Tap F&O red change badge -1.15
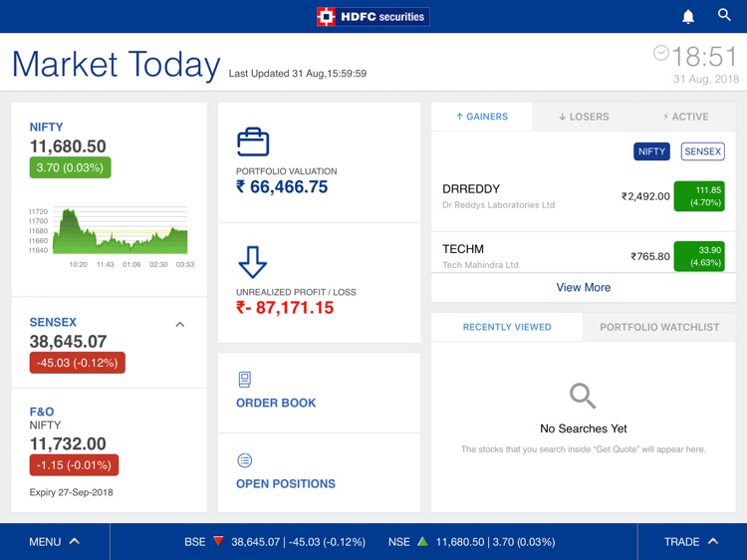 [74, 465]
